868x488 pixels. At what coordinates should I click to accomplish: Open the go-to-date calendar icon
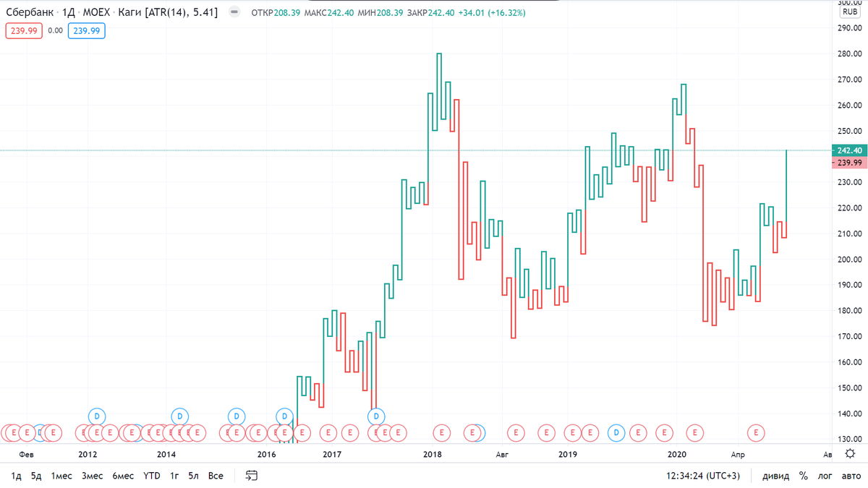(252, 476)
